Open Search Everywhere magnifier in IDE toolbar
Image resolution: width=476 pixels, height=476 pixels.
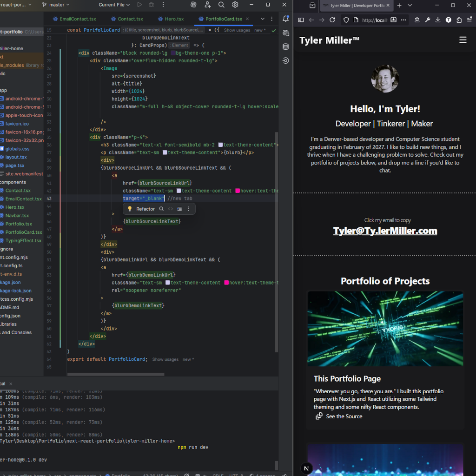click(x=221, y=5)
